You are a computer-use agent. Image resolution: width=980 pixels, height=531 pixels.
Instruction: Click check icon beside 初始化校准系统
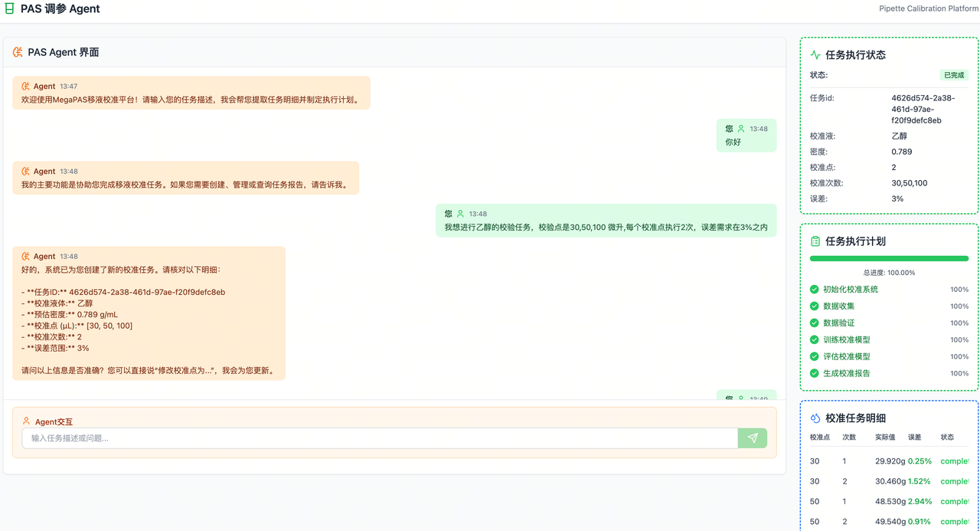(814, 290)
